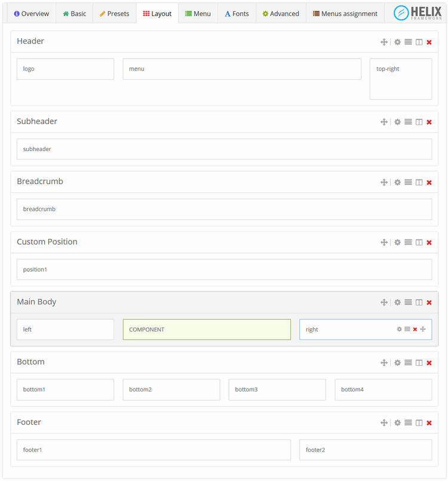Select the top-right position box

pos(401,79)
